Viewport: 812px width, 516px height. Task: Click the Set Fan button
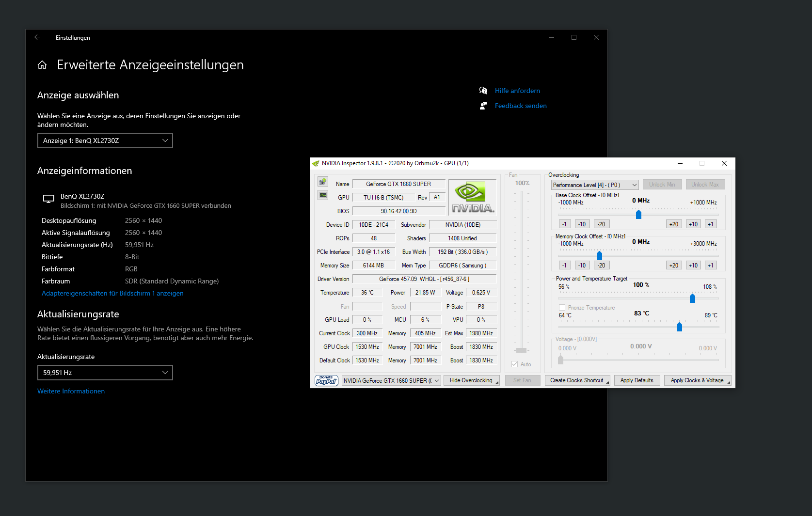click(x=522, y=380)
